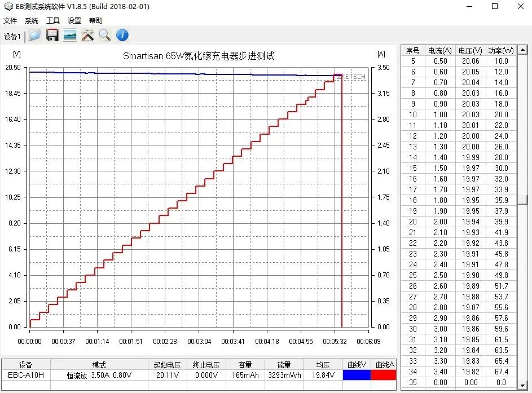The width and height of the screenshot is (532, 393).
Task: Click the 设备 column header
Action: click(x=26, y=364)
